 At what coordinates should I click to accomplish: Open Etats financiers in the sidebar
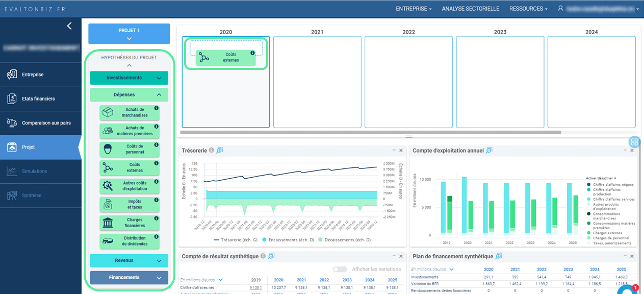tap(41, 99)
